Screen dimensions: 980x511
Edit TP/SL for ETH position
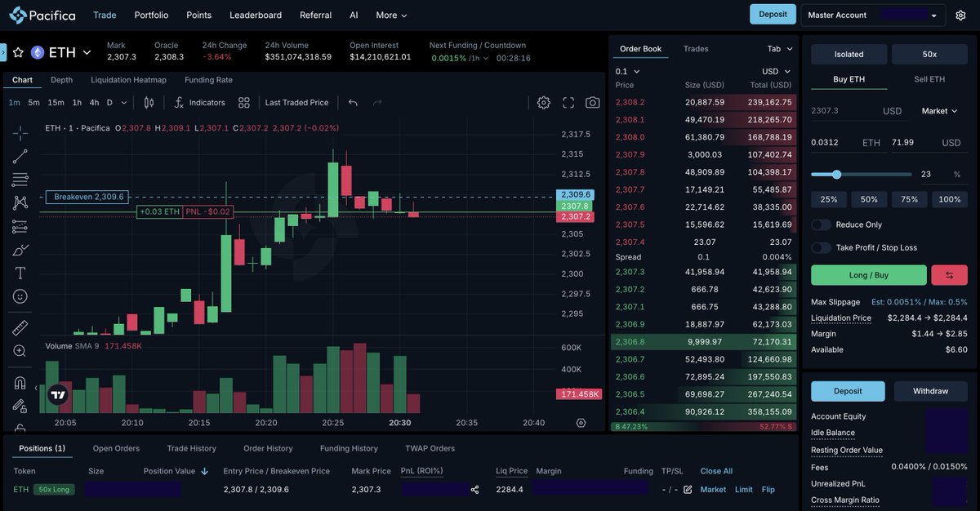688,490
